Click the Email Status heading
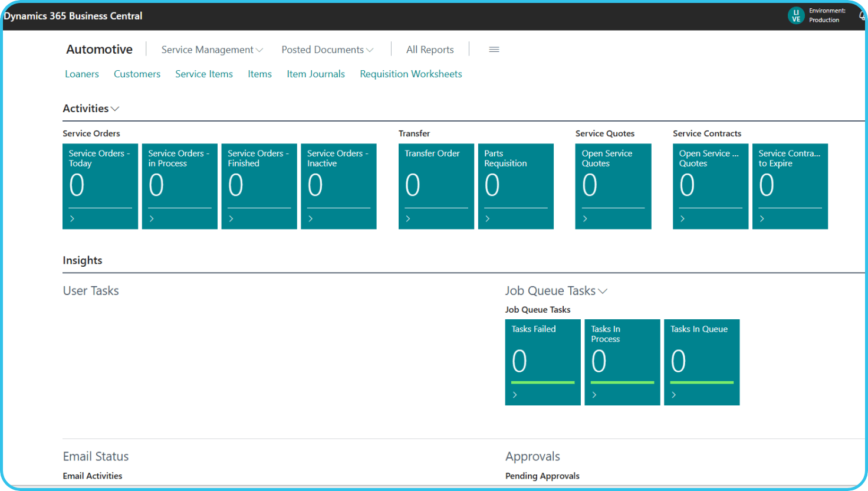The width and height of the screenshot is (868, 491). coord(96,456)
